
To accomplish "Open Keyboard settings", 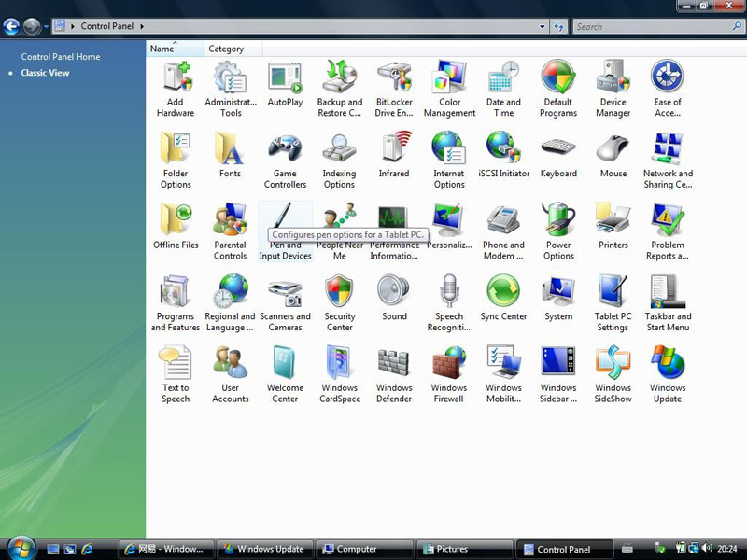I will tap(558, 156).
